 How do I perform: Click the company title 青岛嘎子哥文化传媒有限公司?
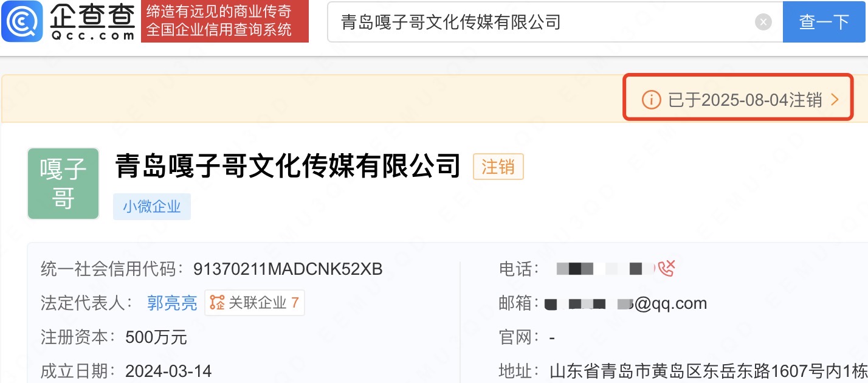[288, 167]
